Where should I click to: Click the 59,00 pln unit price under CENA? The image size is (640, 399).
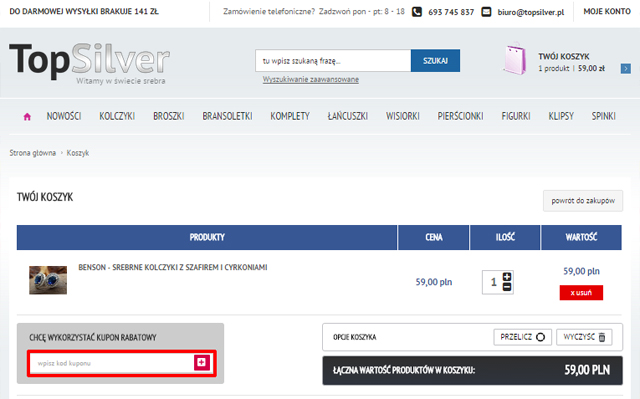click(x=433, y=282)
